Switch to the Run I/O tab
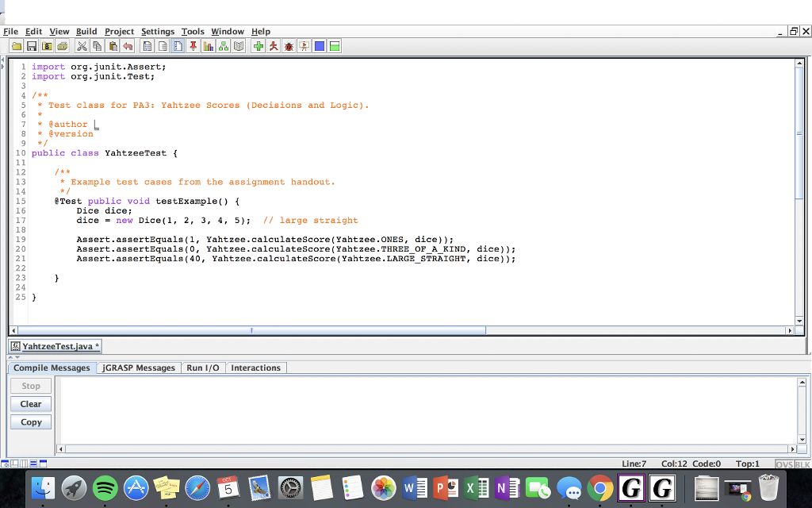Viewport: 812px width, 508px height. 203,368
